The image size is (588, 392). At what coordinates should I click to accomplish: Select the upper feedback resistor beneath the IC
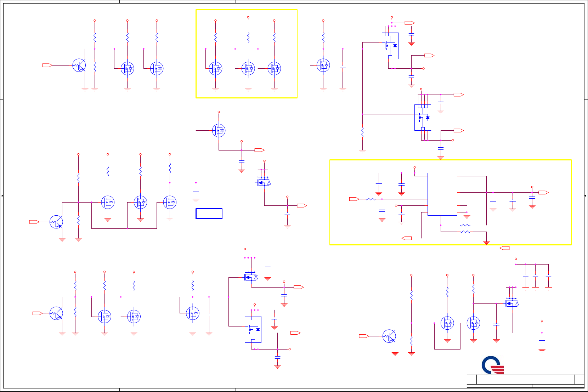pos(465,225)
